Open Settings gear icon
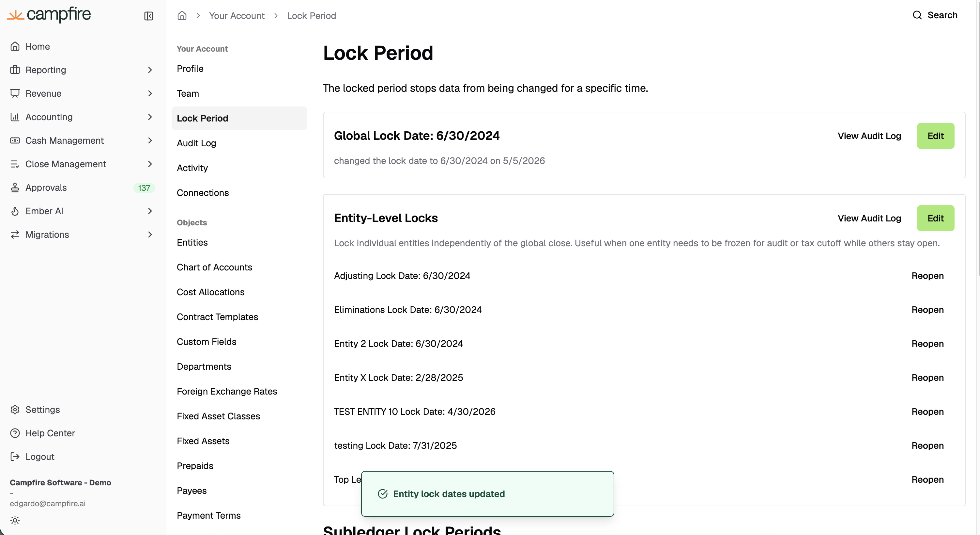Image resolution: width=980 pixels, height=535 pixels. (x=15, y=409)
